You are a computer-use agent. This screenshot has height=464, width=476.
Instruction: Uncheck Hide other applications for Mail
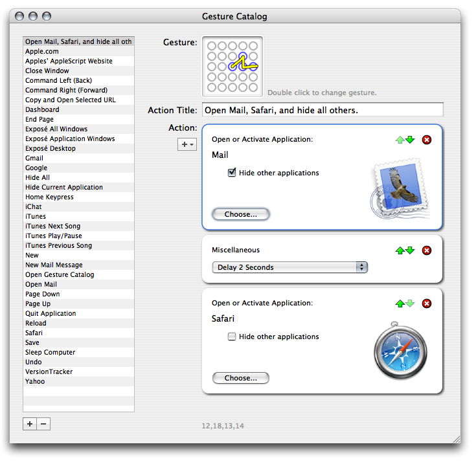click(x=232, y=173)
